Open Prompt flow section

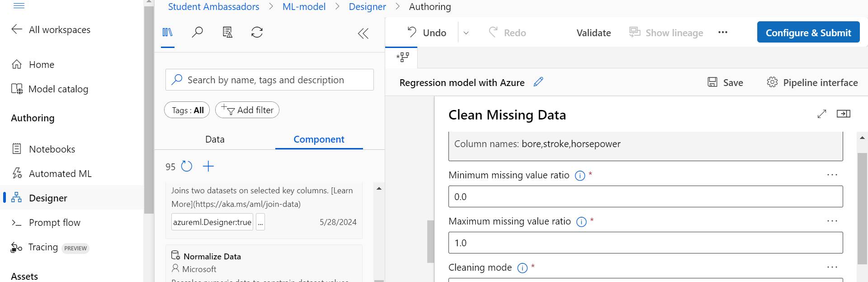tap(46, 223)
